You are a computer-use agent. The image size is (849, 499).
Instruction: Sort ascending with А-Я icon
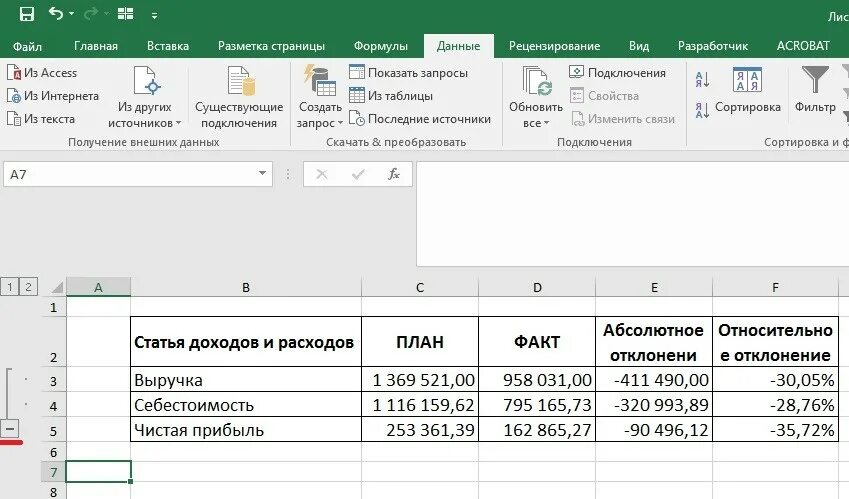702,80
